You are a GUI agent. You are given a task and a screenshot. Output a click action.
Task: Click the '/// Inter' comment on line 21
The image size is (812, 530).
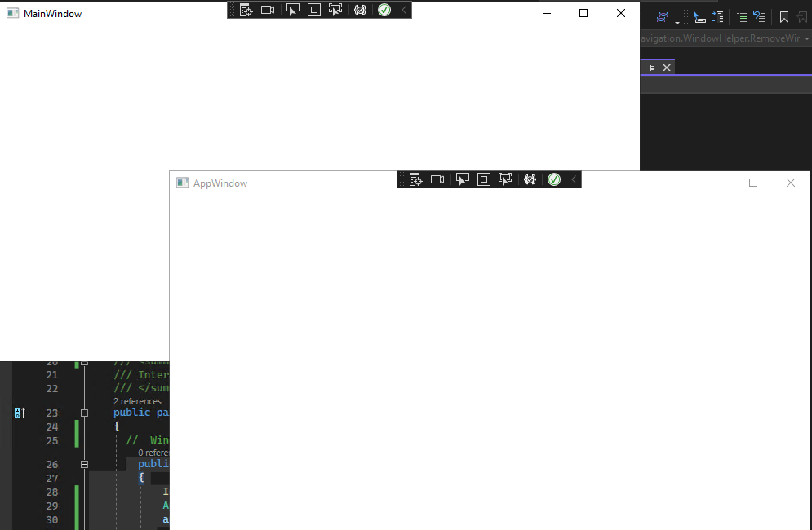click(141, 375)
